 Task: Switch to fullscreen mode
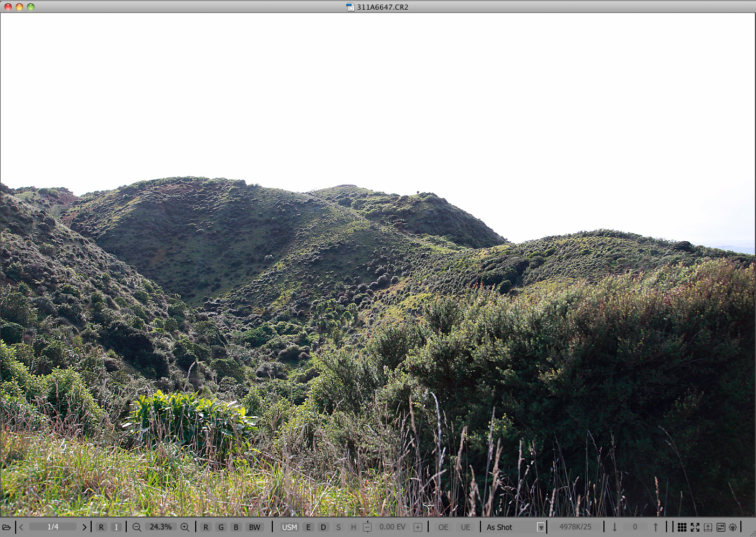click(695, 527)
